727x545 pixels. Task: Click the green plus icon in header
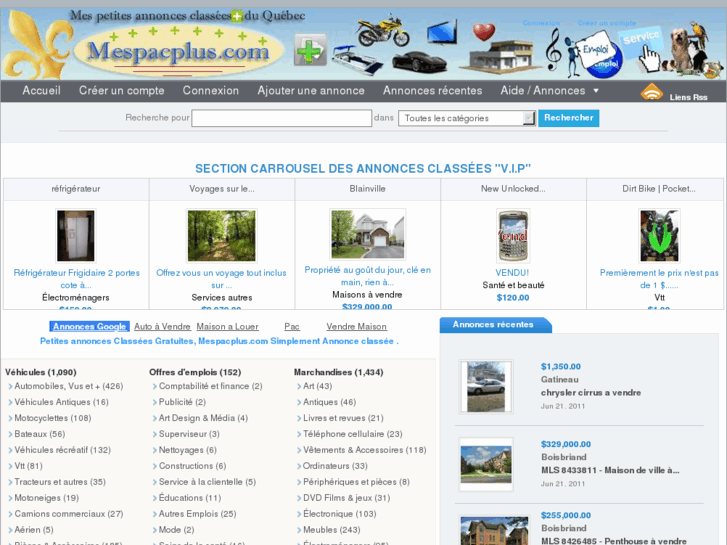pyautogui.click(x=310, y=50)
